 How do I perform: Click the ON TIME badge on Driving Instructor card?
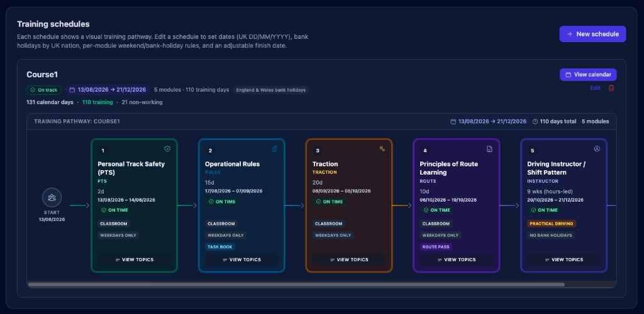click(x=544, y=210)
